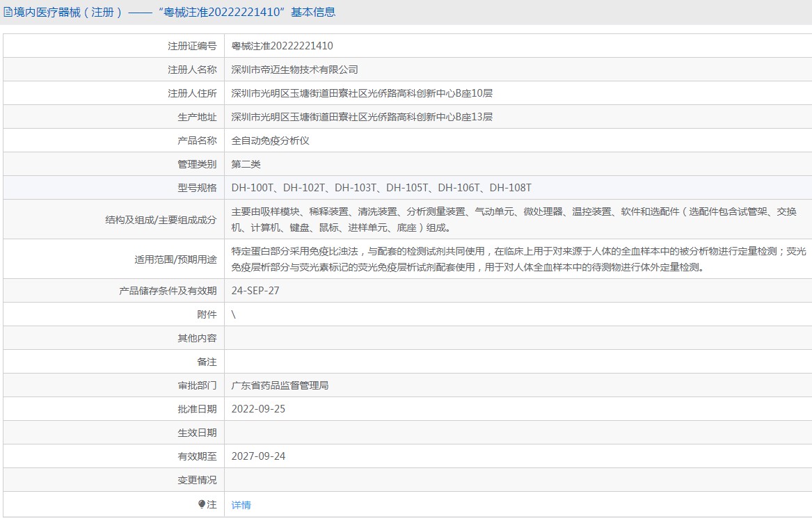Click the 型号规格 row label
Image resolution: width=812 pixels, height=521 pixels.
(x=197, y=188)
